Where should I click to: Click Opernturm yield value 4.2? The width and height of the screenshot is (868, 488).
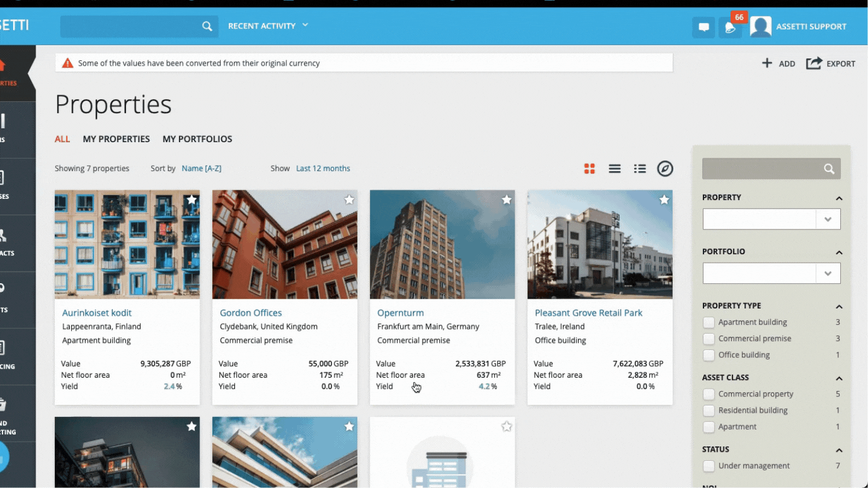[484, 387]
